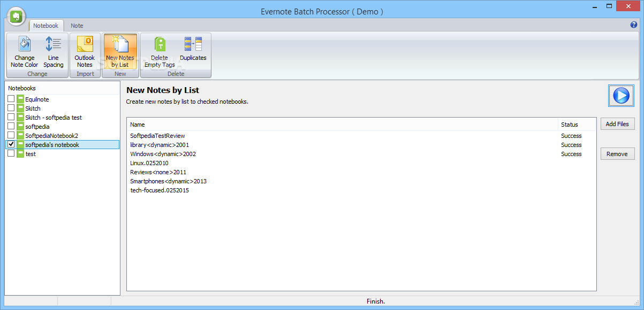The width and height of the screenshot is (644, 310).
Task: Click the Add Files button
Action: point(617,124)
